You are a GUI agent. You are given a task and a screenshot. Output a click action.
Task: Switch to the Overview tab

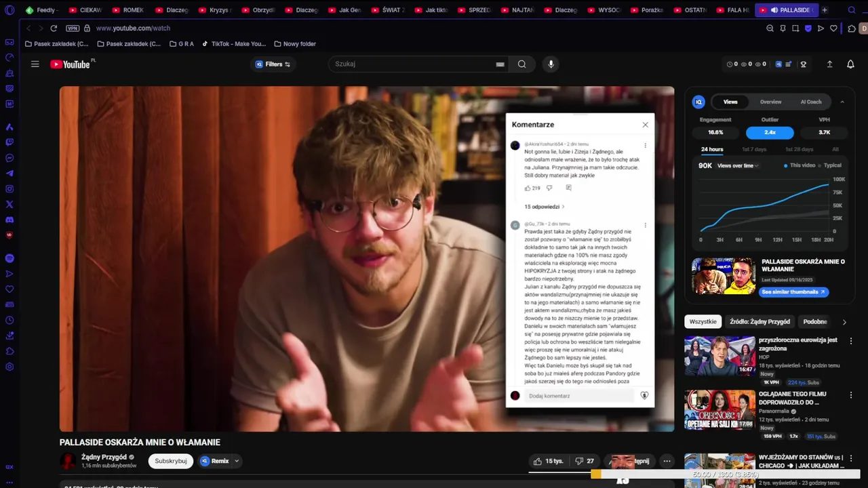tap(770, 102)
